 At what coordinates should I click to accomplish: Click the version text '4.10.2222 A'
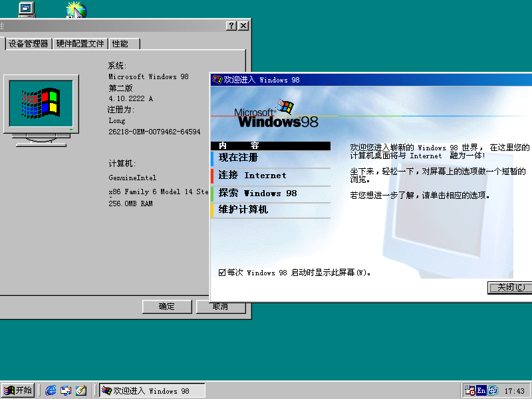[130, 98]
